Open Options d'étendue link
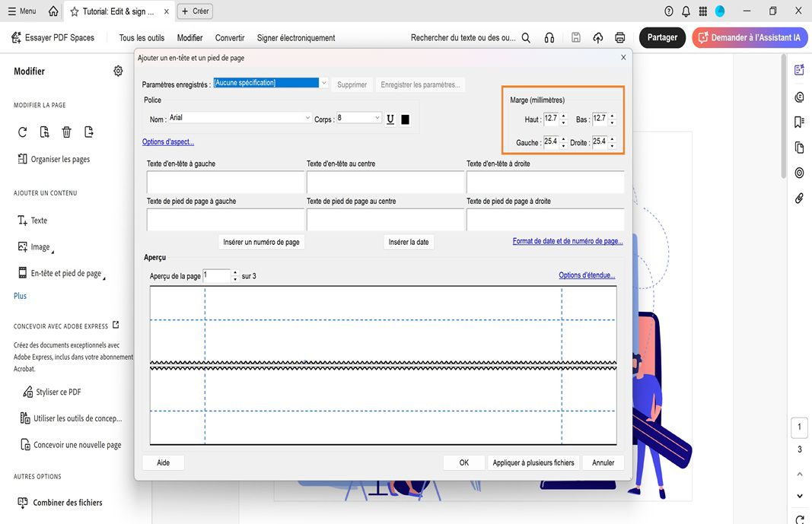Viewport: 812px width, 524px height. (587, 275)
